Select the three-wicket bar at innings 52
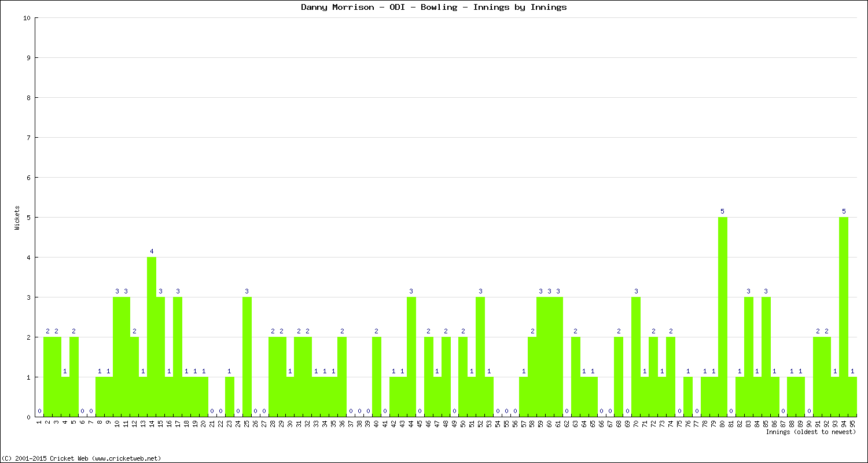868x463 pixels. tap(480, 357)
